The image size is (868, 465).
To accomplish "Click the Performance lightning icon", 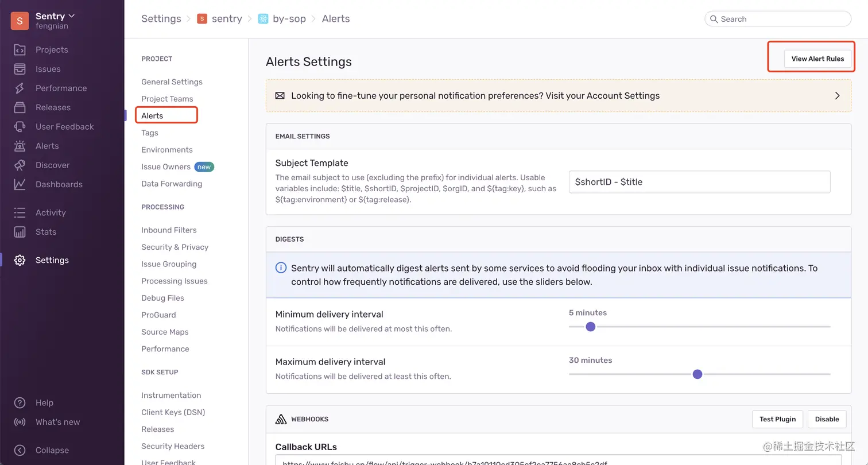I will click(x=20, y=88).
